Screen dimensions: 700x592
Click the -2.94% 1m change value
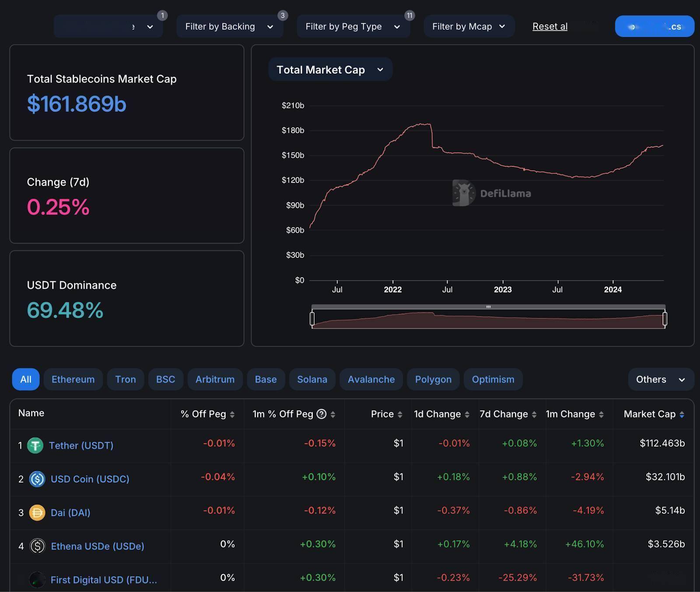pyautogui.click(x=588, y=477)
